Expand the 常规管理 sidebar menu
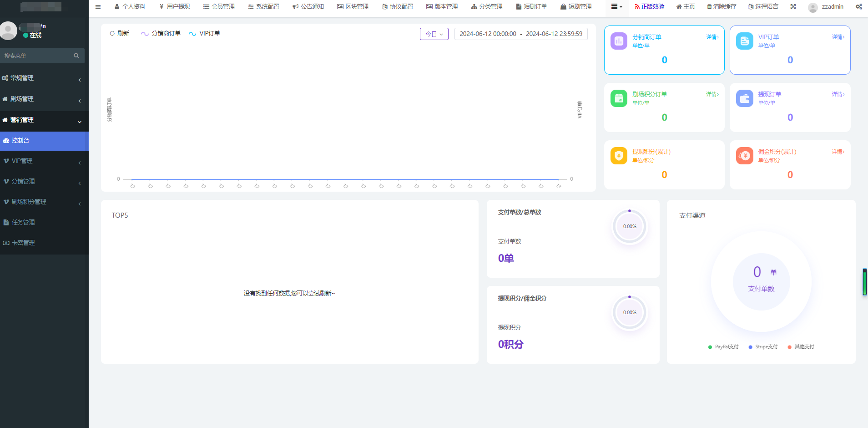Screen dimensions: 868x428 [41, 78]
